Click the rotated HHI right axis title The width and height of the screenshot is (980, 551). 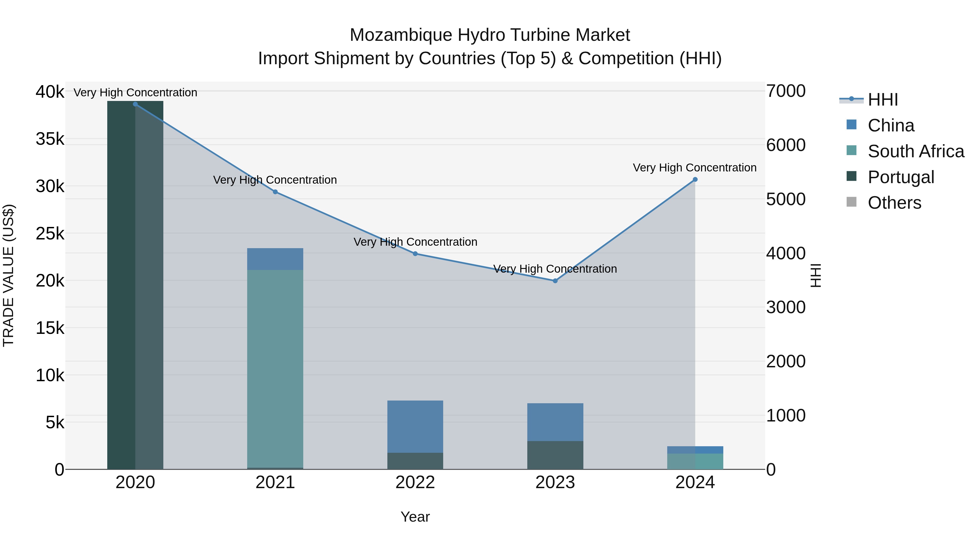pyautogui.click(x=816, y=275)
